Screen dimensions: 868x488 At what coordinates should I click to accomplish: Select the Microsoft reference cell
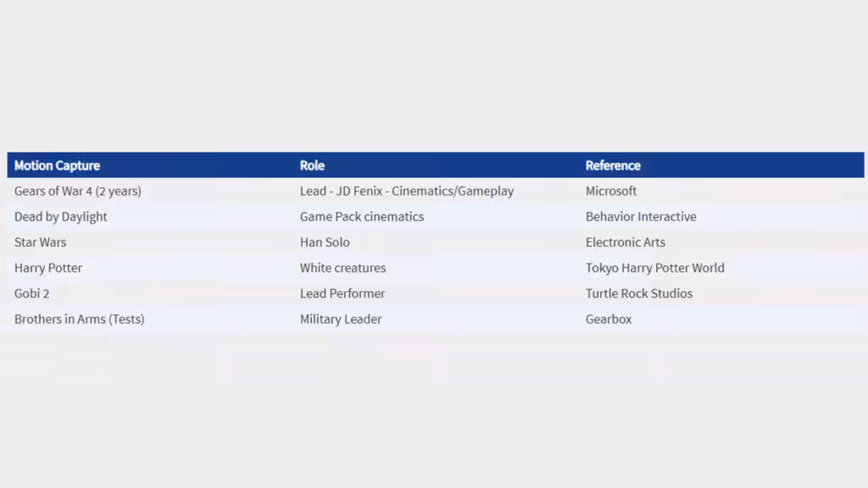click(611, 191)
